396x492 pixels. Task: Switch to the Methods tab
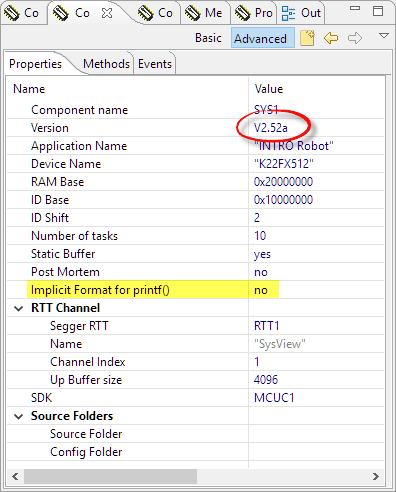point(106,64)
